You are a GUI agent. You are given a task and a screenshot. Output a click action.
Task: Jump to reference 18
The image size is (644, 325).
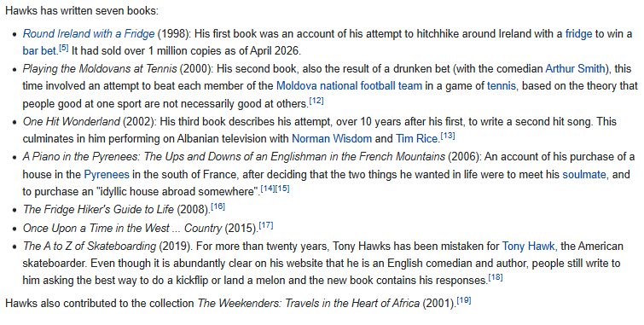(496, 277)
